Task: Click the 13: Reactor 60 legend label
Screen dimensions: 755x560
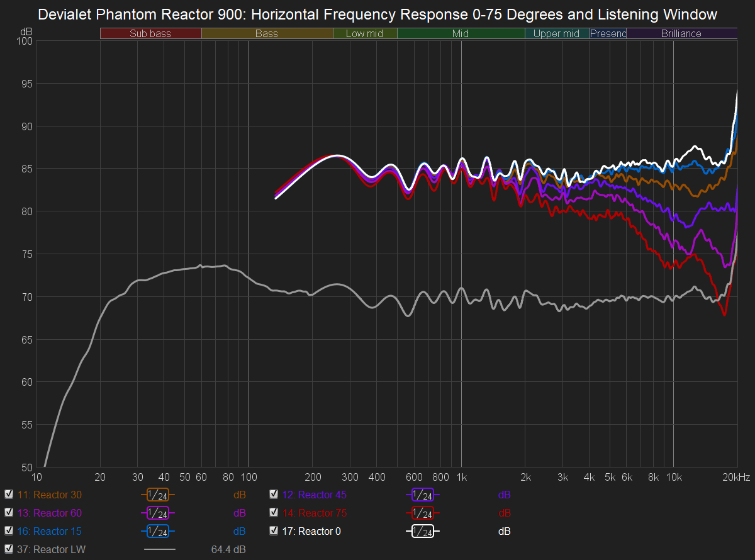Action: click(x=50, y=513)
